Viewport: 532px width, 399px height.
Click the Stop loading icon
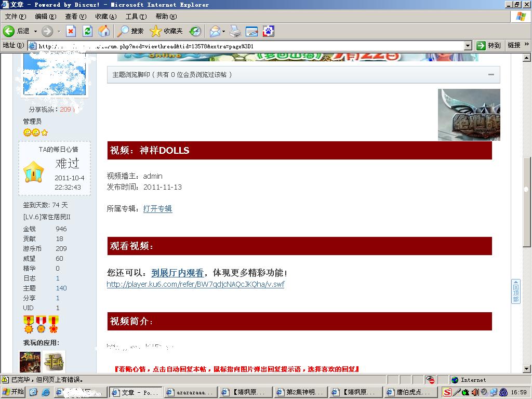71,31
